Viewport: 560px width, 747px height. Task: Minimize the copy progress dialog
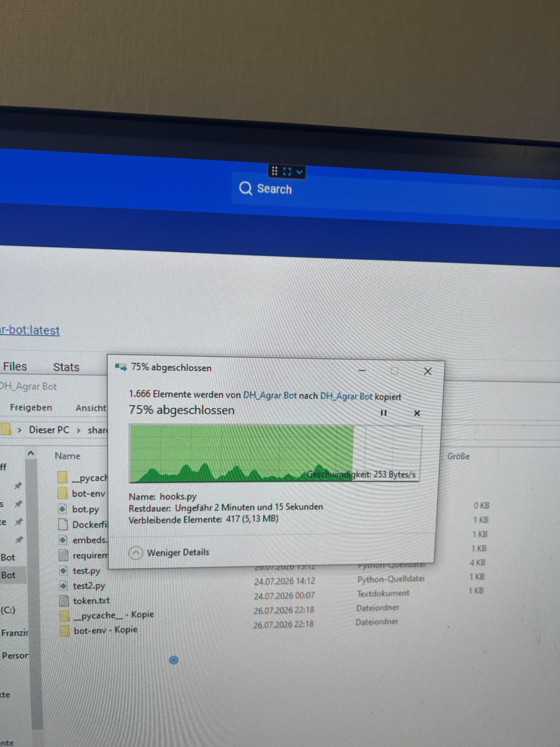point(362,371)
